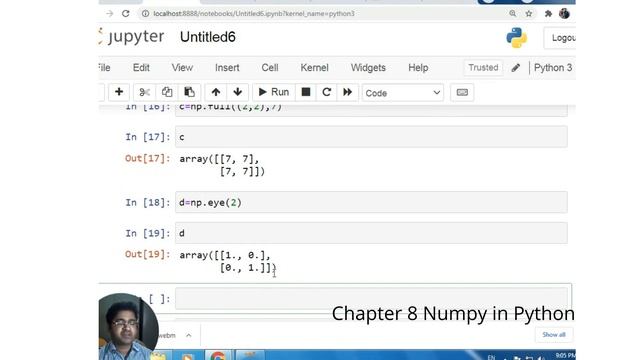640x360 pixels.
Task: Click the In [18] prompt label
Action: (x=147, y=202)
